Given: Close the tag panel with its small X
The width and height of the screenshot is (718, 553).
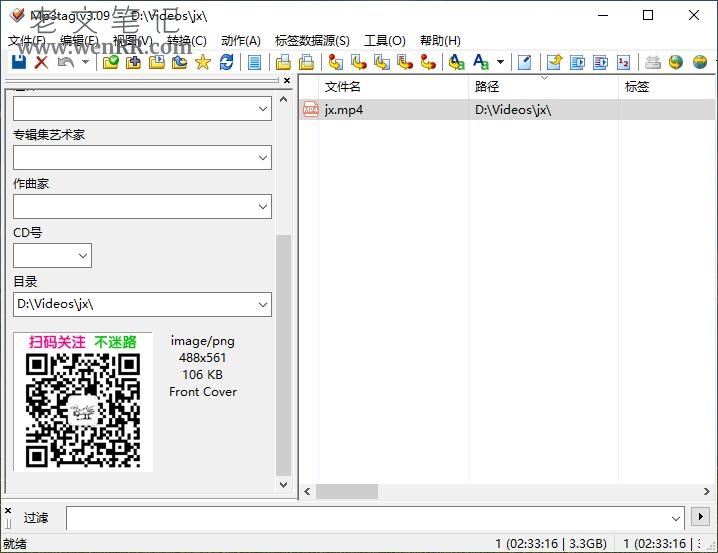Looking at the screenshot, I should (x=287, y=81).
